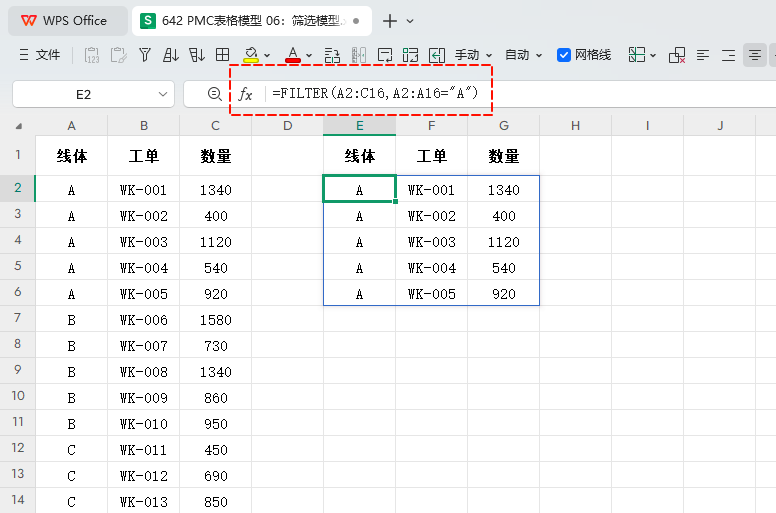Click the merge cells icon
The image size is (776, 513).
pyautogui.click(x=410, y=55)
